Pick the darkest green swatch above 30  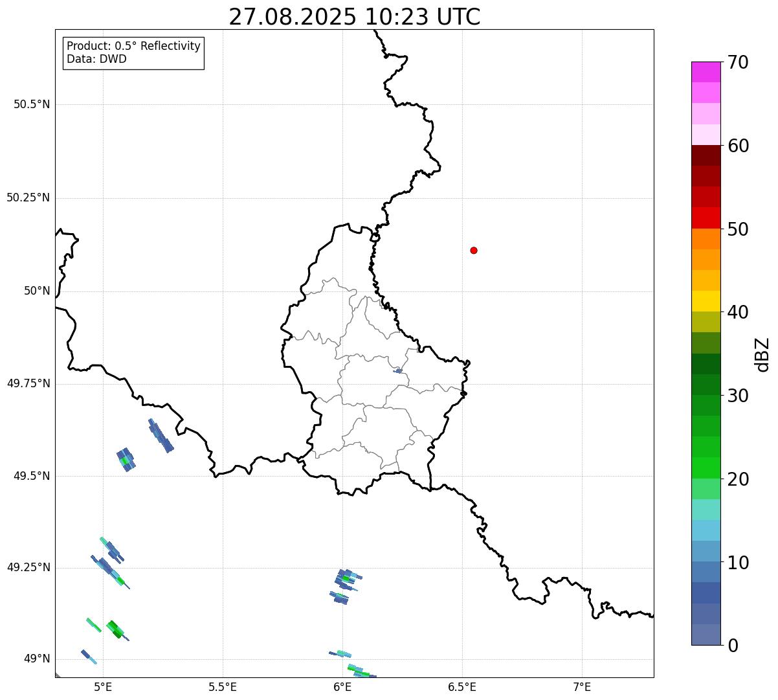tap(706, 364)
